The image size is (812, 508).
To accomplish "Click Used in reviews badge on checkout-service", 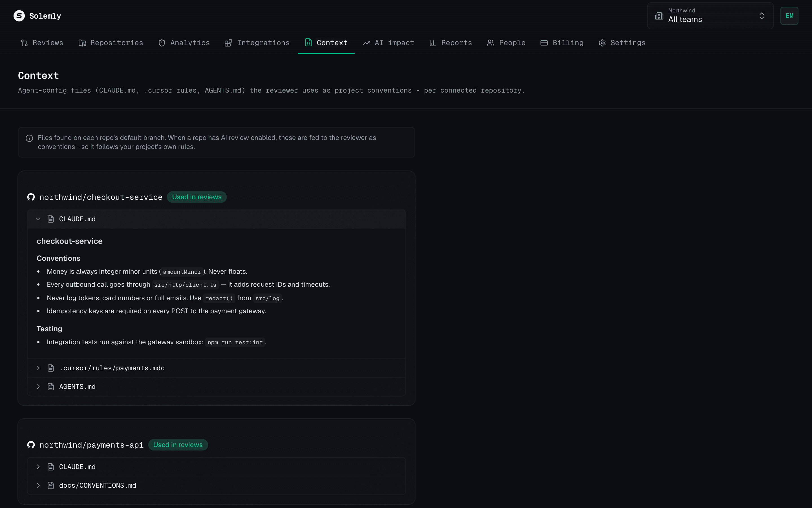I will pos(197,197).
